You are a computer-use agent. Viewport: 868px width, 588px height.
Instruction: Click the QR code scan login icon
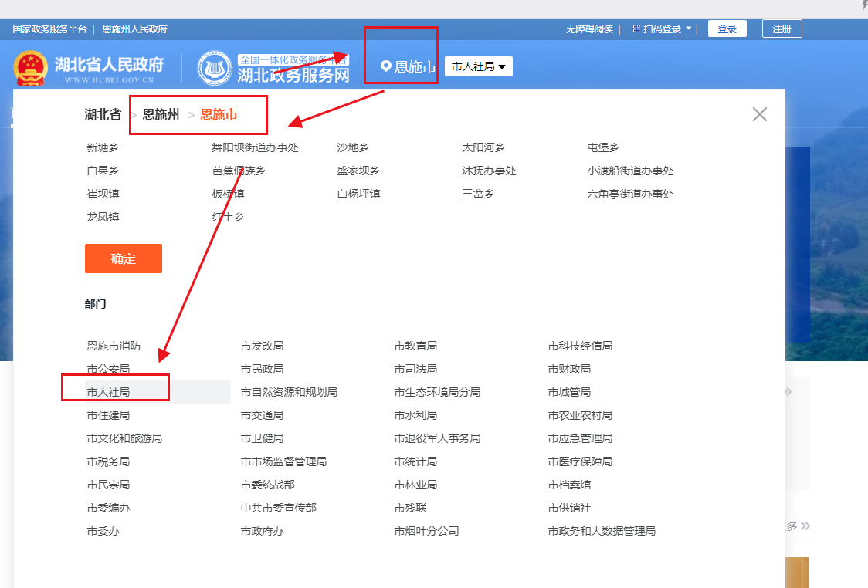point(636,29)
